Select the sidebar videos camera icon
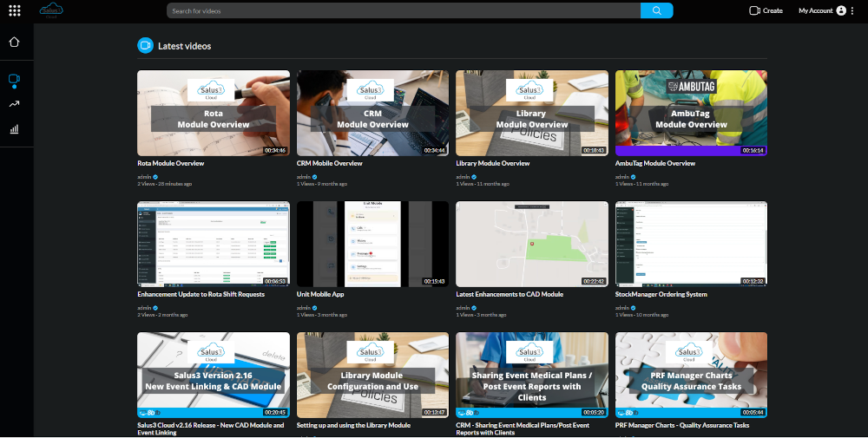Viewport: 868px width, 438px height. click(15, 80)
